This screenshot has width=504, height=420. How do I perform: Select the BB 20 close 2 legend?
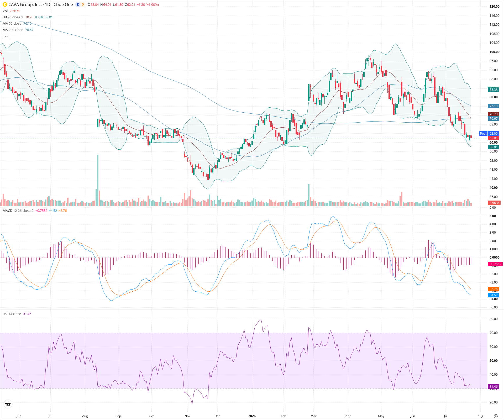13,17
